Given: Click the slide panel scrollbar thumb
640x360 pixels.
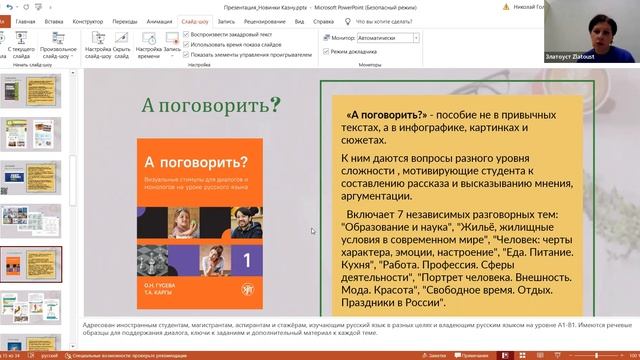Looking at the screenshot, I should click(x=73, y=180).
